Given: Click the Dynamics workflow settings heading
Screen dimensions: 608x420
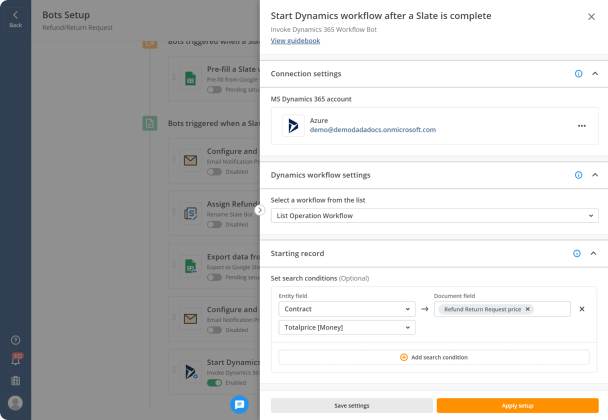Looking at the screenshot, I should pyautogui.click(x=320, y=175).
